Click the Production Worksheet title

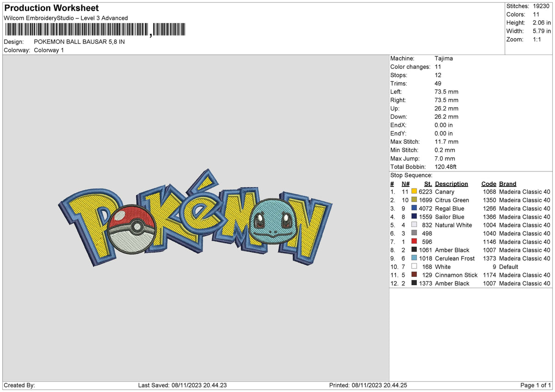pos(51,8)
